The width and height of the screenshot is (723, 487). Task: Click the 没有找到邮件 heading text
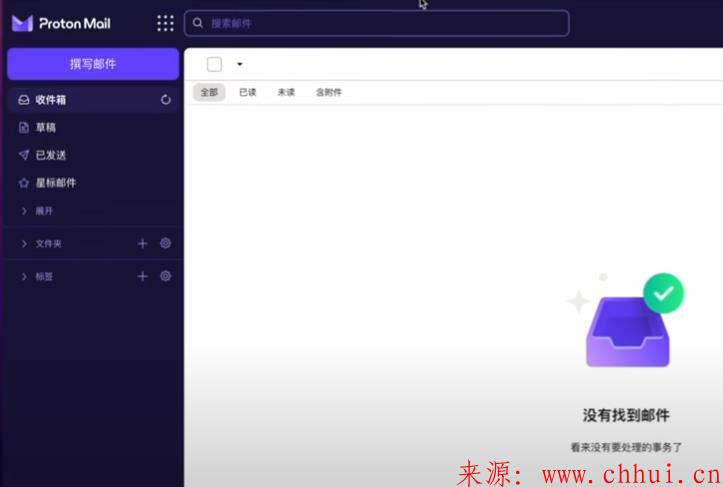(626, 415)
